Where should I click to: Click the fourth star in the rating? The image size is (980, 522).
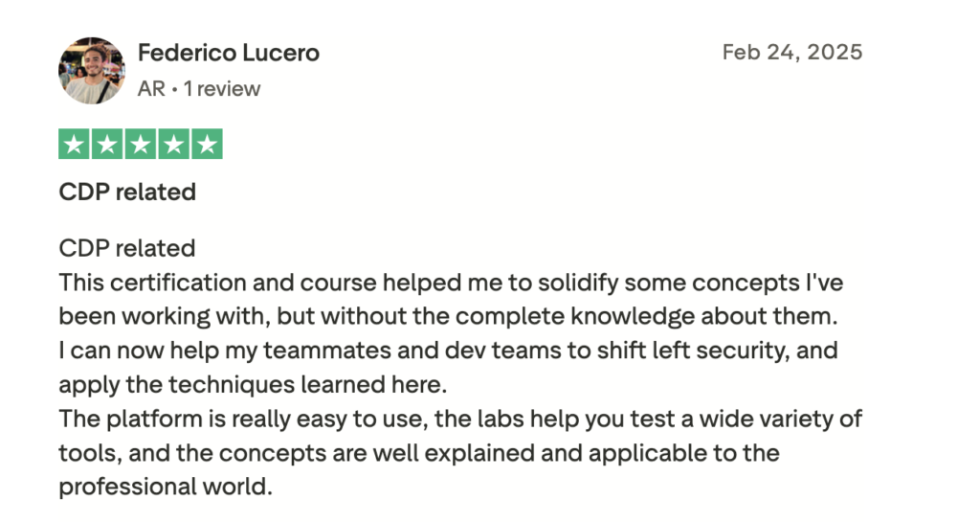[x=173, y=144]
